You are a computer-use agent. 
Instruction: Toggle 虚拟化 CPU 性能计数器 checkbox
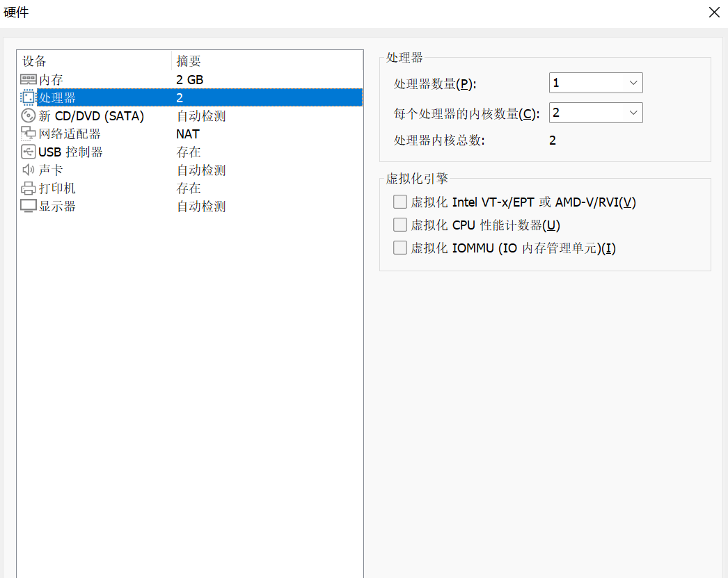[399, 225]
